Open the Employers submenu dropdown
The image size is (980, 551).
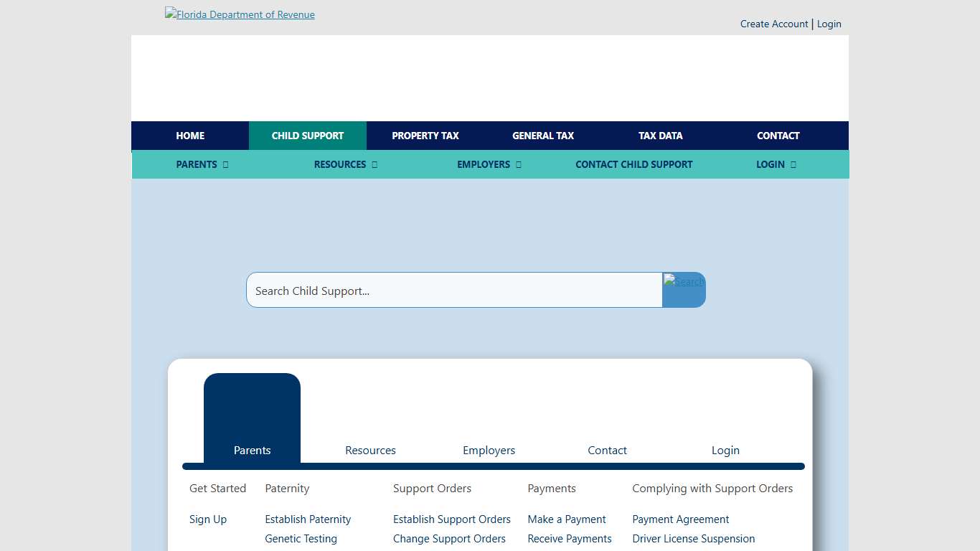[489, 164]
